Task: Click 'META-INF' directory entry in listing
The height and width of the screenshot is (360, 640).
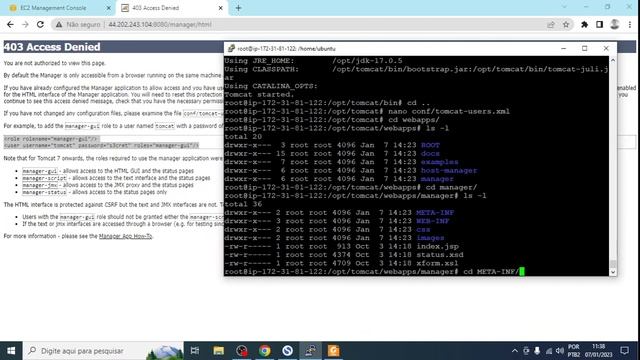Action: coord(435,213)
